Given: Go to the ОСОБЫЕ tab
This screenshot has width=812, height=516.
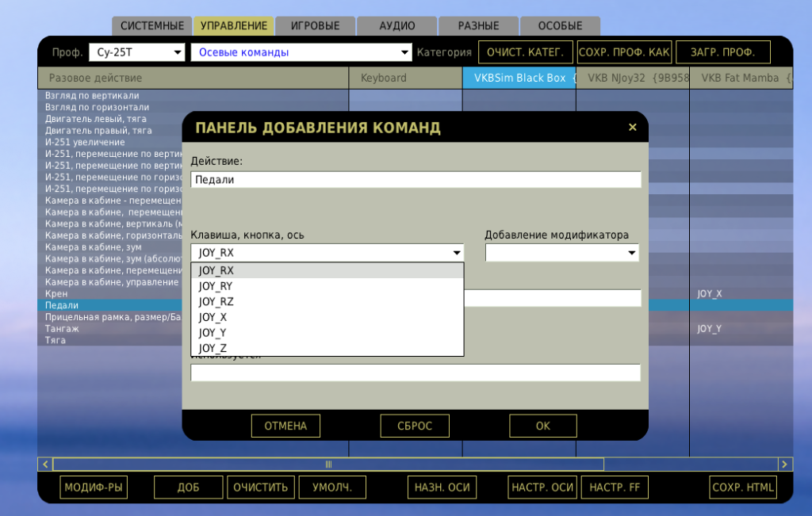Looking at the screenshot, I should pos(560,26).
